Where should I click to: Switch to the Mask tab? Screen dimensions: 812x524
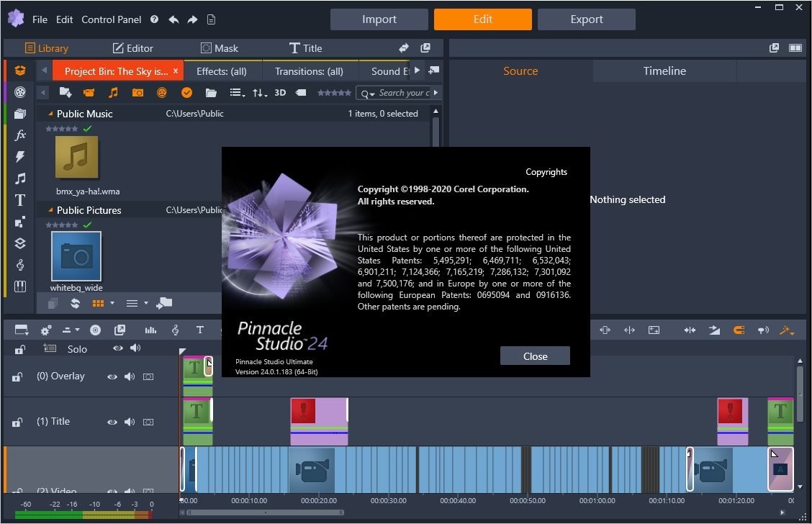tap(220, 48)
